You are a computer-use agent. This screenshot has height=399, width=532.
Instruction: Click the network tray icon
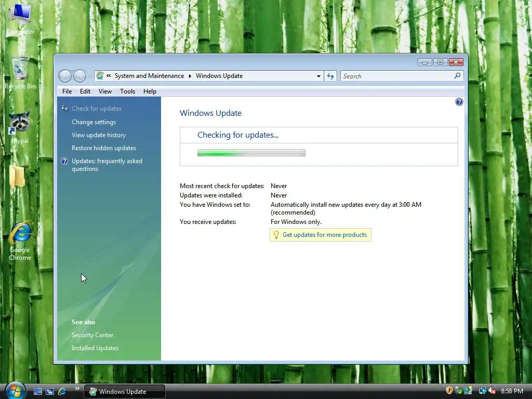pos(482,391)
